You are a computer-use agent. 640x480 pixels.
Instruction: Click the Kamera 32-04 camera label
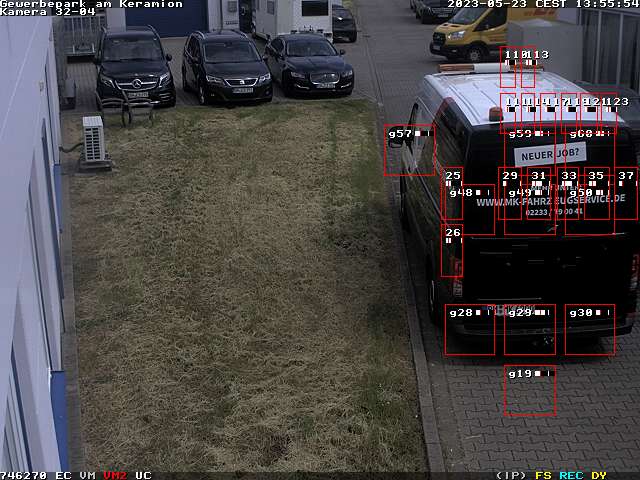47,12
